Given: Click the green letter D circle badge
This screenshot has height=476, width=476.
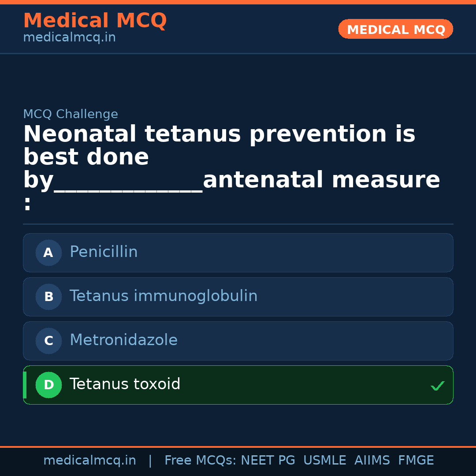Looking at the screenshot, I should tap(48, 385).
